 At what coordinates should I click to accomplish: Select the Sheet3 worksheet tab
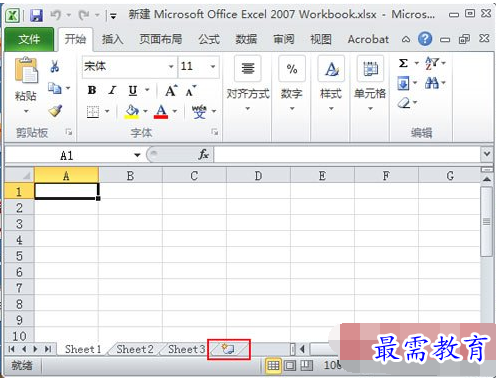click(187, 349)
